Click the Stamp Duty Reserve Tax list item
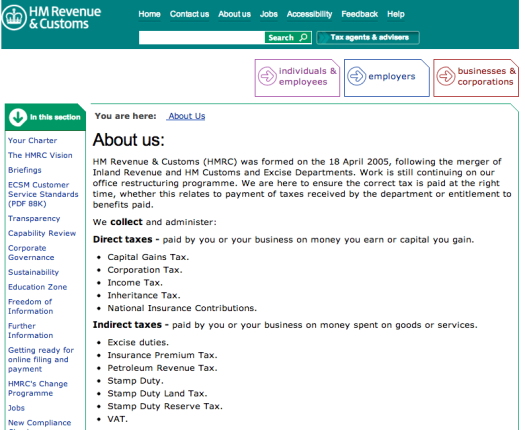525x430 pixels. [165, 406]
